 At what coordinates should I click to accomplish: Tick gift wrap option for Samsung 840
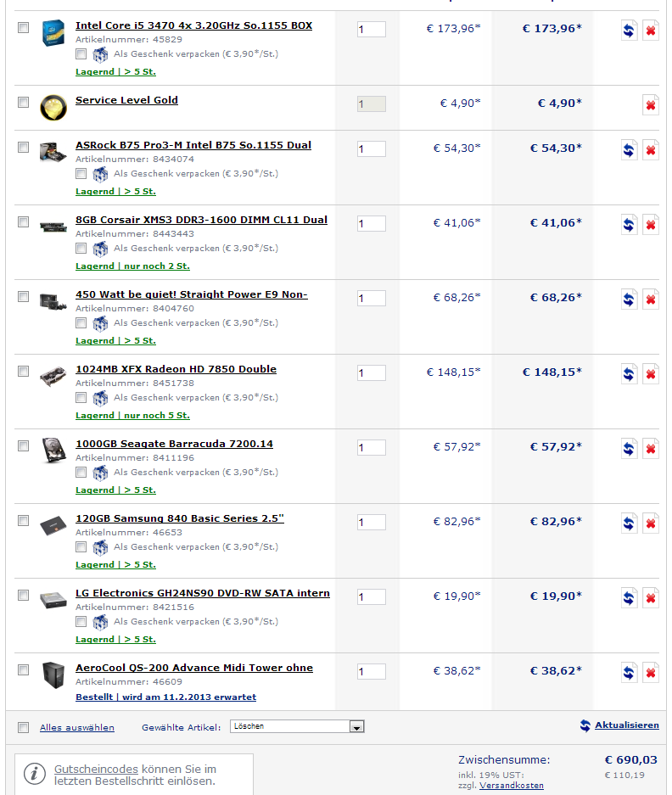click(81, 546)
